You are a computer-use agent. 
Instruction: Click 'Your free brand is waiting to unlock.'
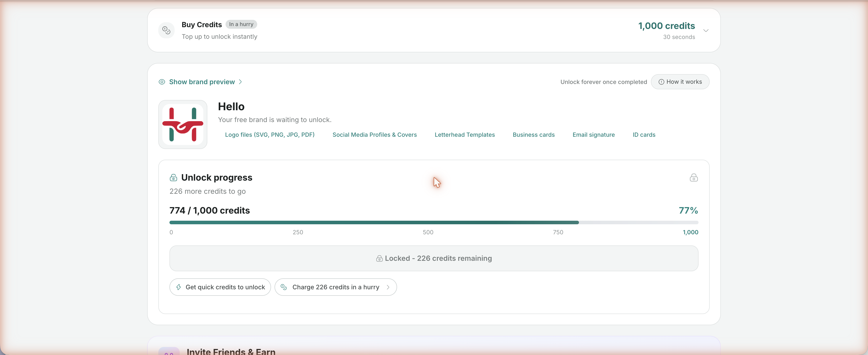(275, 120)
